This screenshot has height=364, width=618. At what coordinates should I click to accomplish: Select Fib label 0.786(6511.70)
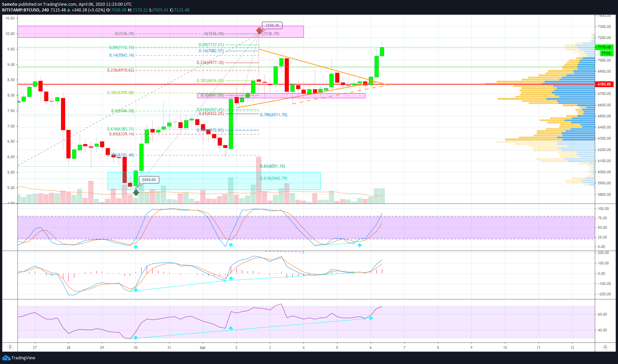274,115
